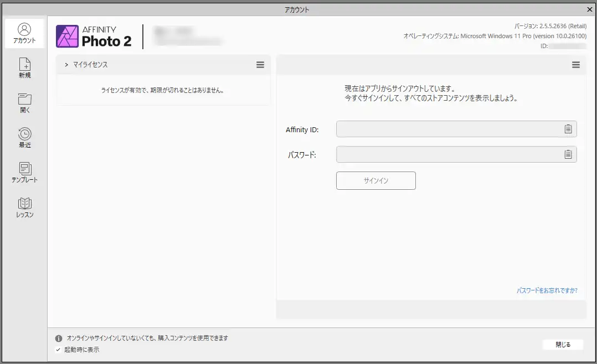Click the オペレーティングシステム version text

coord(495,36)
